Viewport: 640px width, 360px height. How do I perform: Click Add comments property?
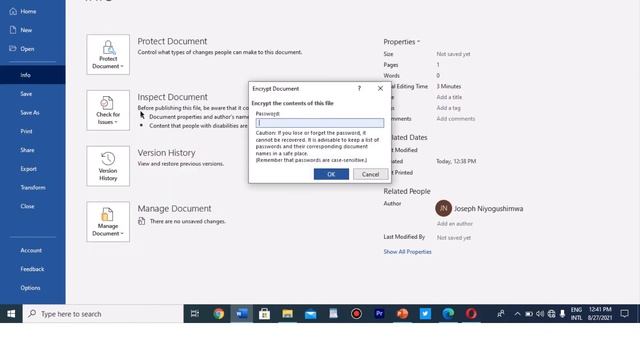pos(456,119)
